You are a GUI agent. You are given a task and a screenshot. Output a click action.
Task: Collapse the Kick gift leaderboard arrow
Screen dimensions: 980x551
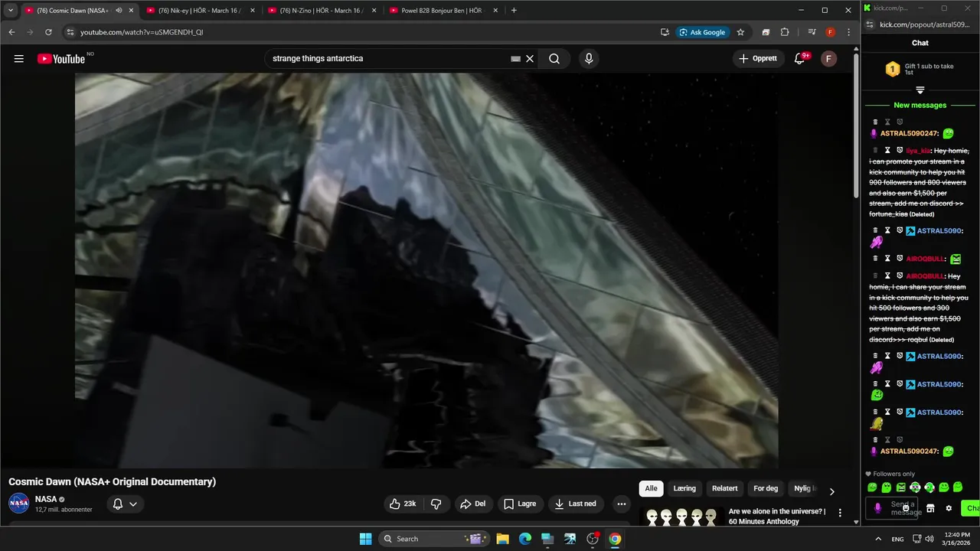coord(920,90)
